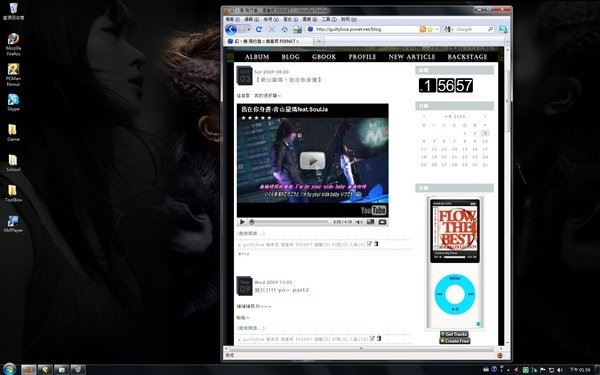Open the KMPlayer desktop shortcut
Viewport: 600px width, 375px height.
tap(13, 224)
